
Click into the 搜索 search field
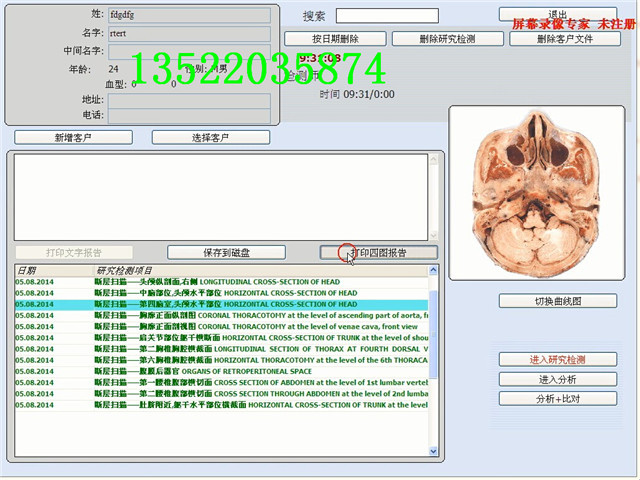386,15
